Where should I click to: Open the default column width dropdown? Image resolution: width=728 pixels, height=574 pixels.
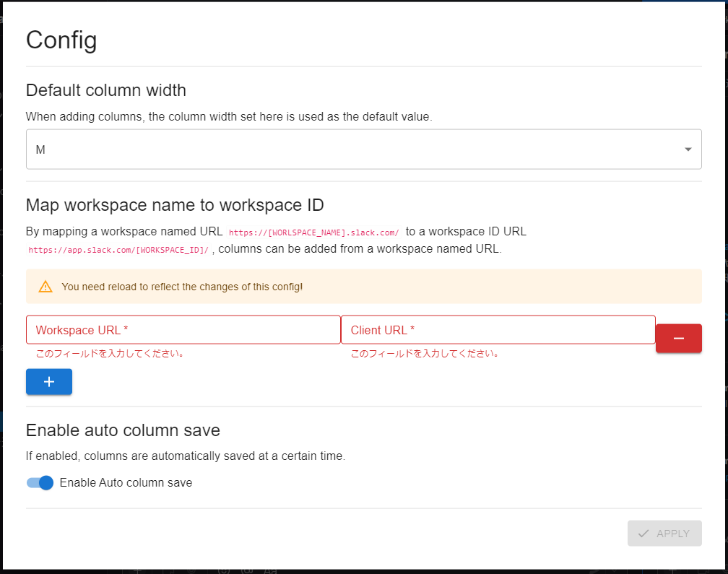click(363, 149)
